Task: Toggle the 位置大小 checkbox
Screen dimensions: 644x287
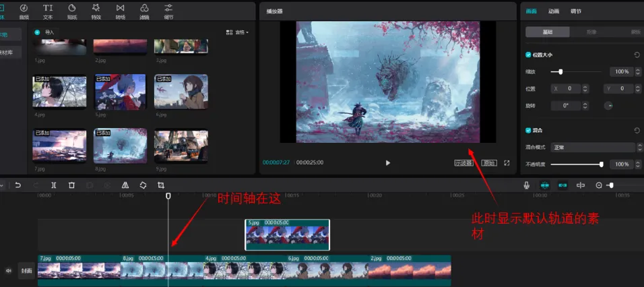Action: (529, 55)
